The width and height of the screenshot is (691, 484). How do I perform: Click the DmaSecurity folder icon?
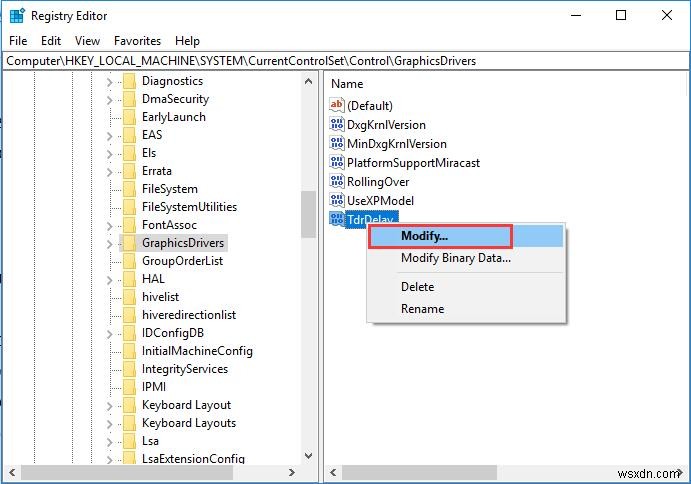(x=130, y=99)
